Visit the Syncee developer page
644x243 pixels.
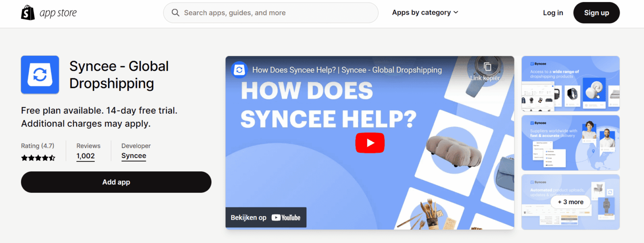[134, 155]
